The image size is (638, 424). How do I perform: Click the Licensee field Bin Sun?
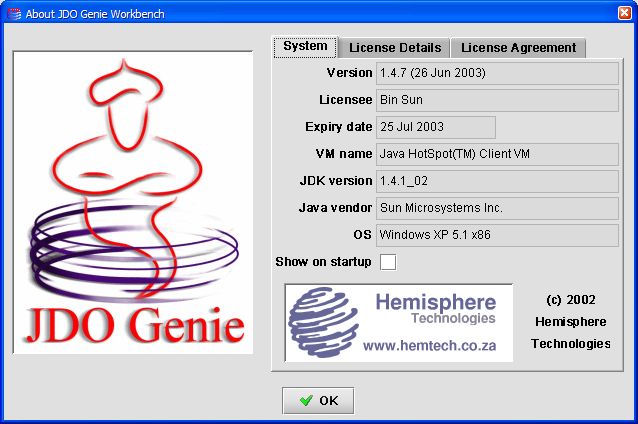497,100
